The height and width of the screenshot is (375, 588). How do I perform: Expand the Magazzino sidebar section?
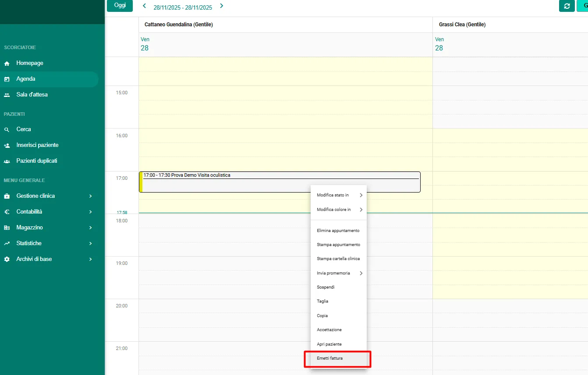tap(90, 228)
